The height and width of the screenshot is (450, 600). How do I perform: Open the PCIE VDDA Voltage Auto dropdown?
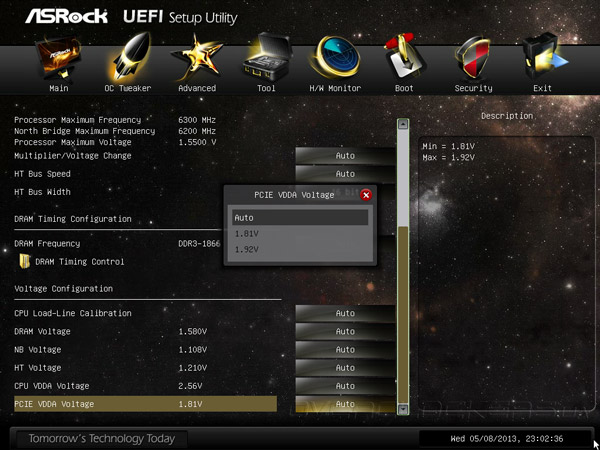[345, 404]
